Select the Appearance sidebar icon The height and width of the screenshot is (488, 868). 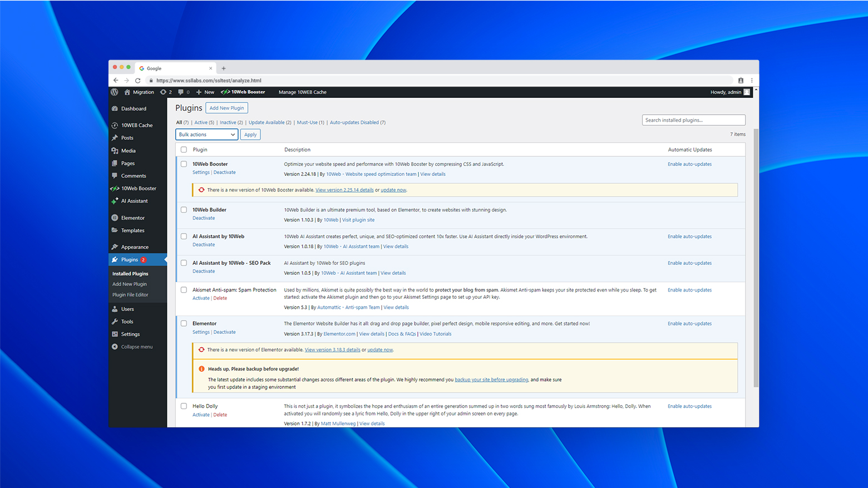click(116, 247)
